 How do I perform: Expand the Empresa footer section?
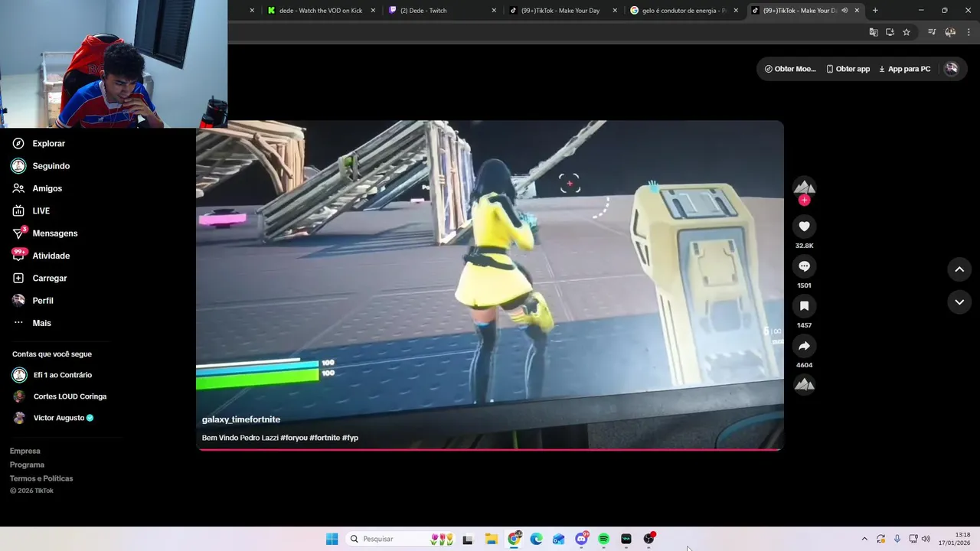25,451
